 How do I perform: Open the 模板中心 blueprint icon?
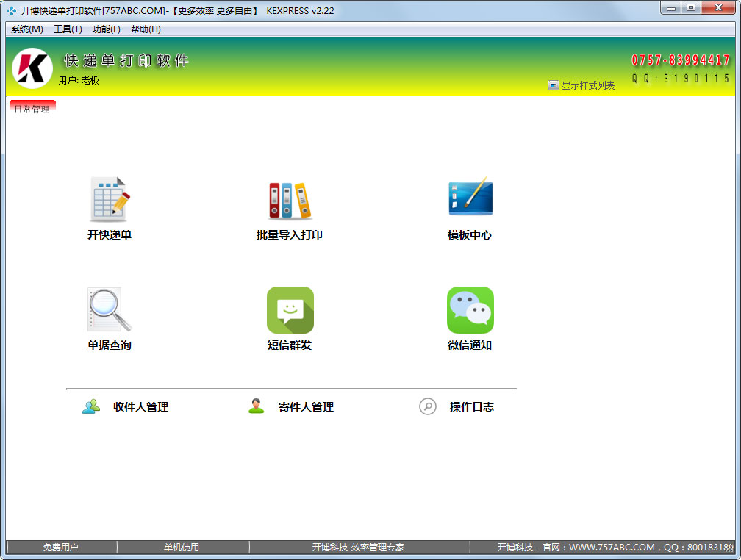[x=470, y=198]
